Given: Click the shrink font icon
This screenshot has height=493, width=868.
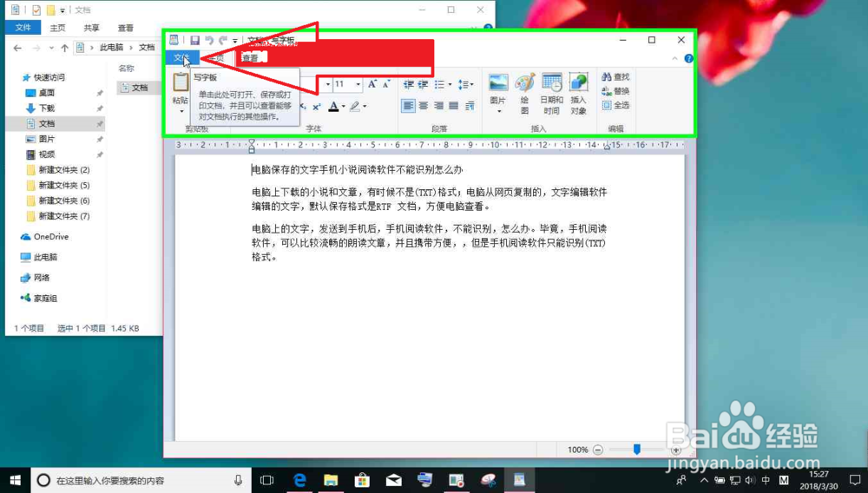Looking at the screenshot, I should coord(386,84).
